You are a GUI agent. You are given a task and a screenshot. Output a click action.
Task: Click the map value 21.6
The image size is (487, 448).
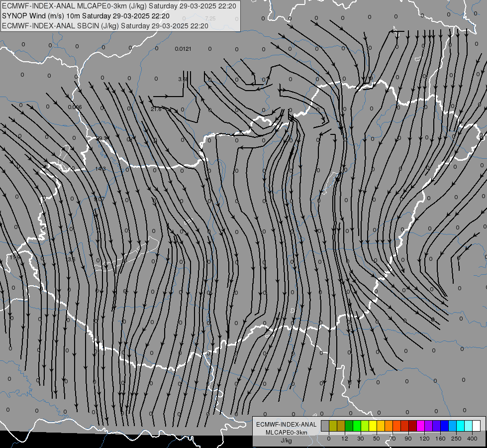pyautogui.click(x=156, y=109)
